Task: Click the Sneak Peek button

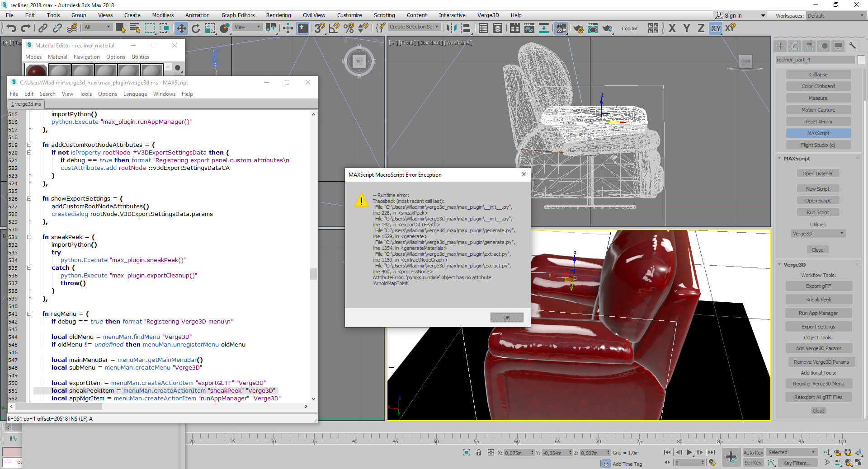Action: point(818,300)
